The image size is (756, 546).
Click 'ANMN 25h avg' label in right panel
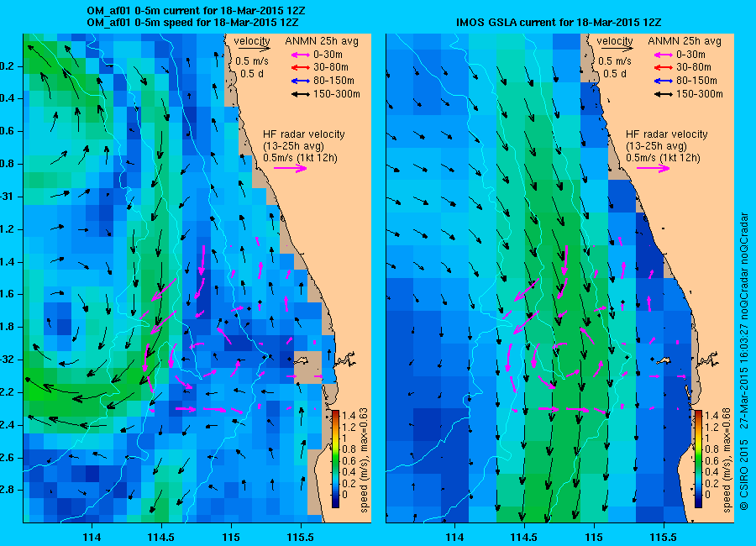click(685, 41)
